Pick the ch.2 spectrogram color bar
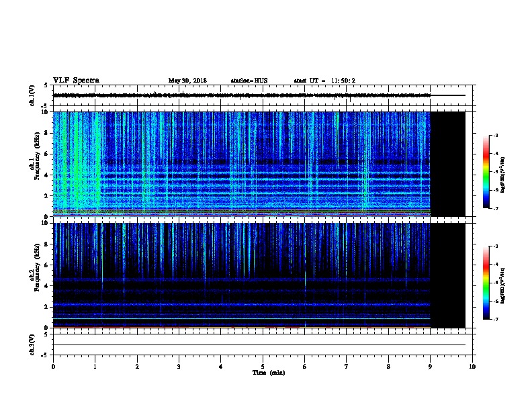 coord(486,283)
